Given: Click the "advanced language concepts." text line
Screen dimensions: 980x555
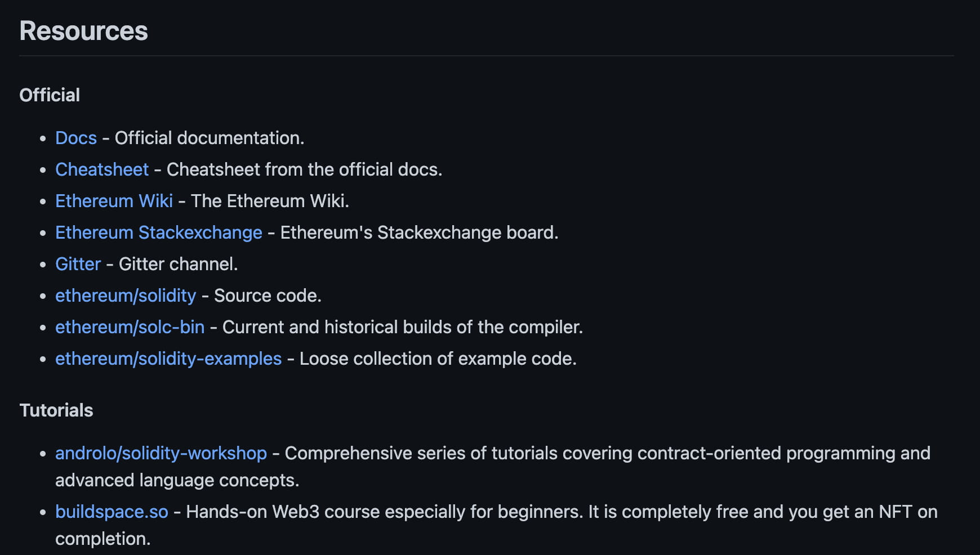Looking at the screenshot, I should point(177,480).
